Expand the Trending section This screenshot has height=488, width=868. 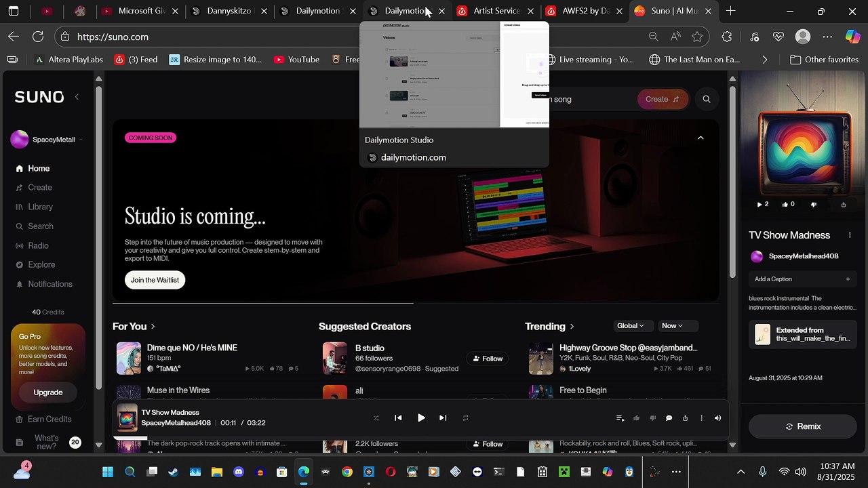coord(550,327)
